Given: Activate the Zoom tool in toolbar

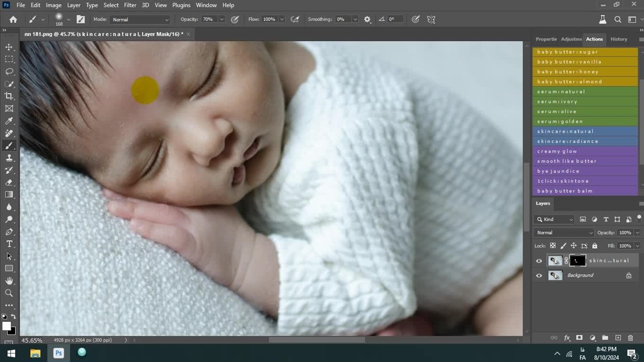Looking at the screenshot, I should (9, 293).
